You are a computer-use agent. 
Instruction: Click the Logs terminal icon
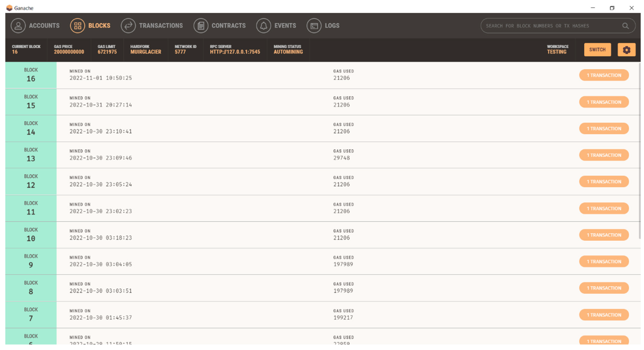pyautogui.click(x=314, y=25)
